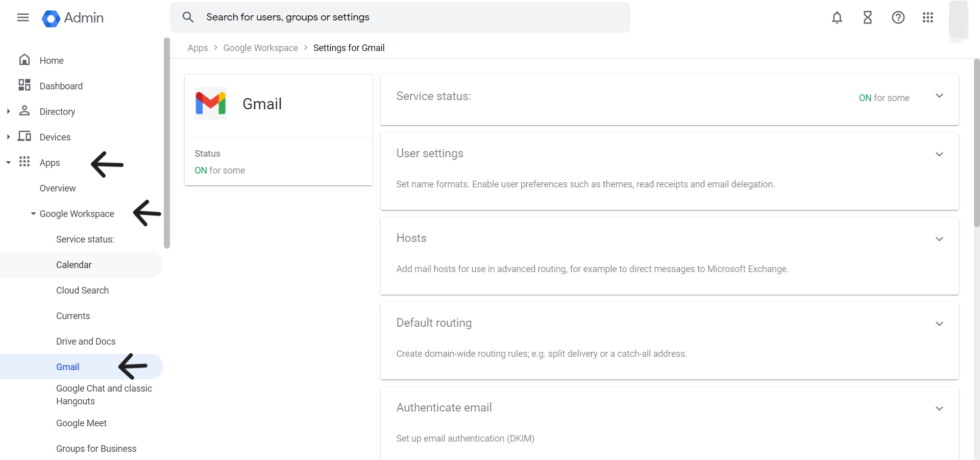Open the notifications bell
The image size is (980, 460).
tap(837, 18)
